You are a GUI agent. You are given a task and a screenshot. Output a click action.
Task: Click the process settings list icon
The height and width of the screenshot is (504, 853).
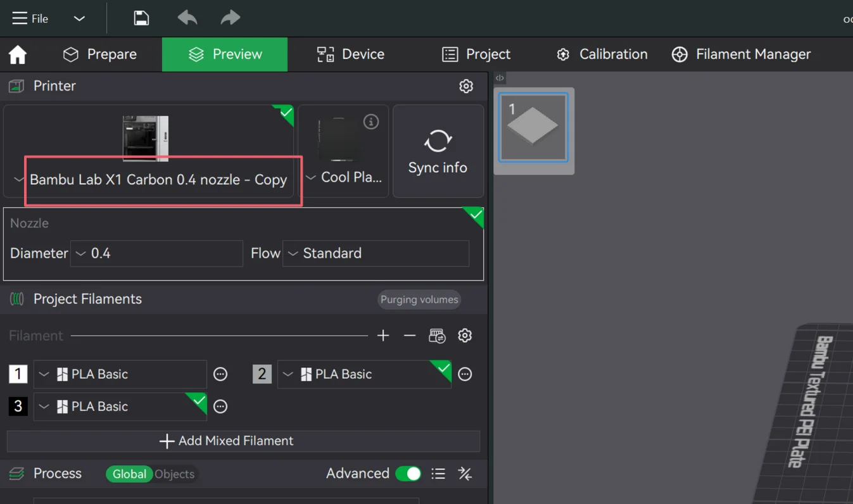(438, 474)
